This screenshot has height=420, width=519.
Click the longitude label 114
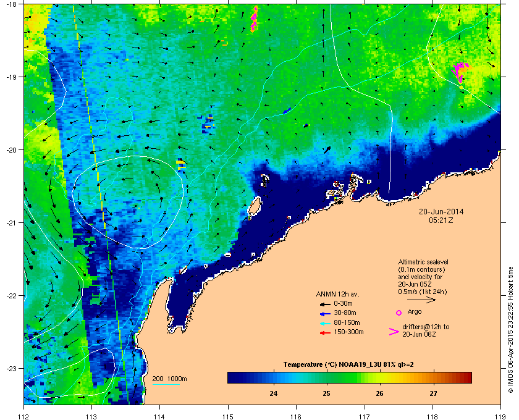(159, 417)
